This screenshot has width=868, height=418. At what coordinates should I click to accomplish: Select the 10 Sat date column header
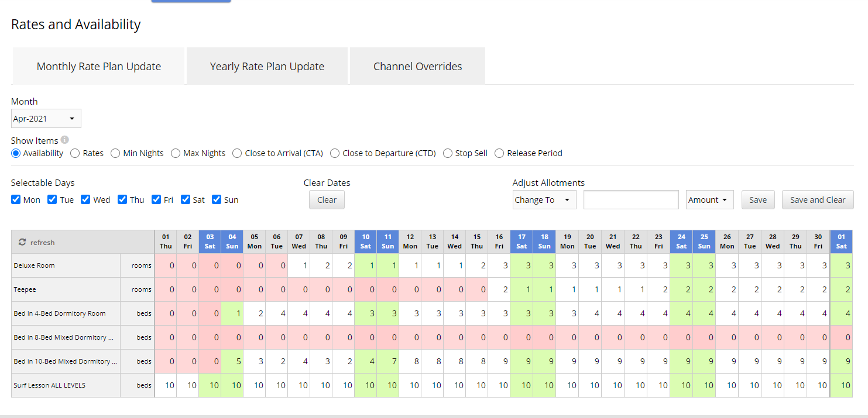[365, 241]
